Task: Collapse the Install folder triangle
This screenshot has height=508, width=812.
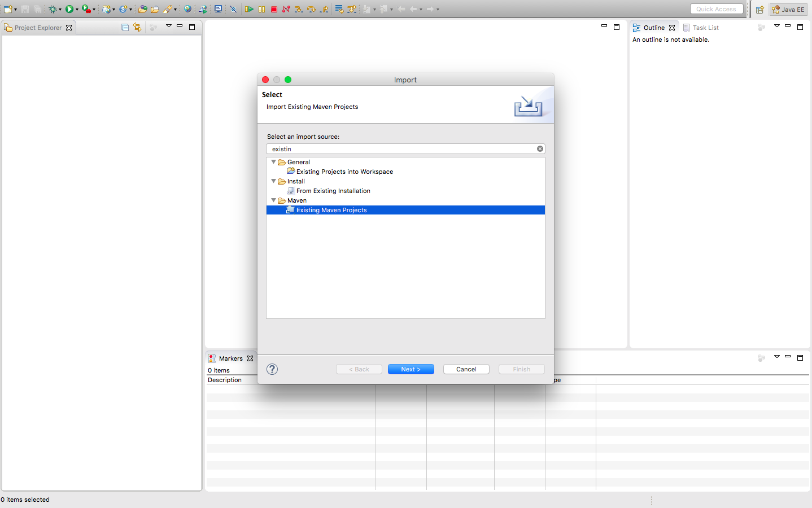Action: [x=274, y=181]
